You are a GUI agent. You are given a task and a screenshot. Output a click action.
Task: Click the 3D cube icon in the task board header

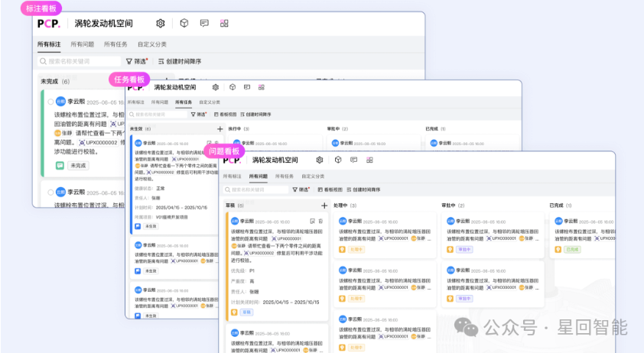coord(232,87)
